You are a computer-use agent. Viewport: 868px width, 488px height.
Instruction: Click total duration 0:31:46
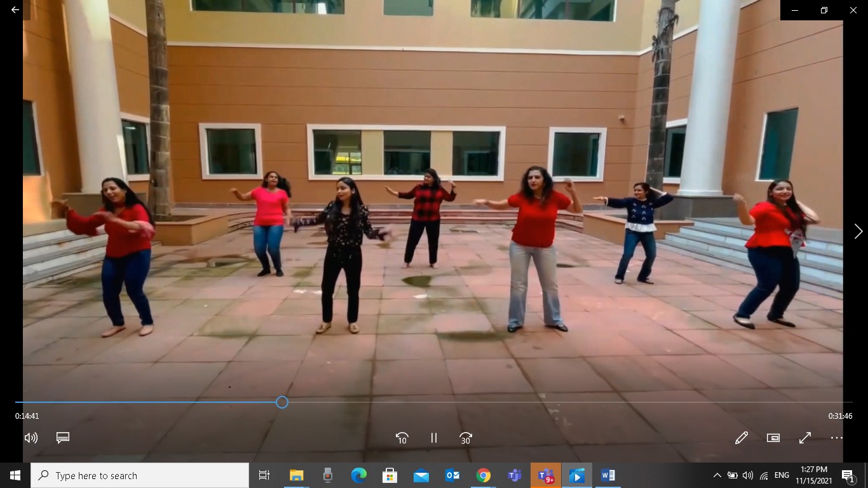(840, 416)
